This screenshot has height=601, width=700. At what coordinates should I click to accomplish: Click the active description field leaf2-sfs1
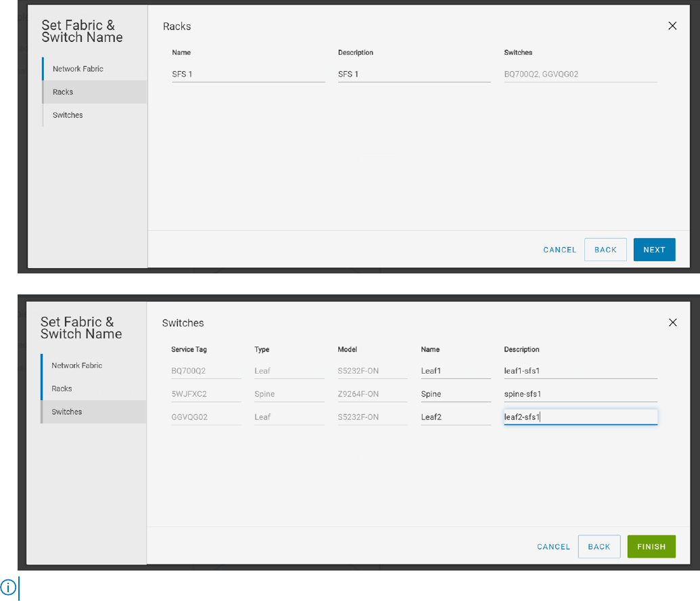tap(580, 417)
